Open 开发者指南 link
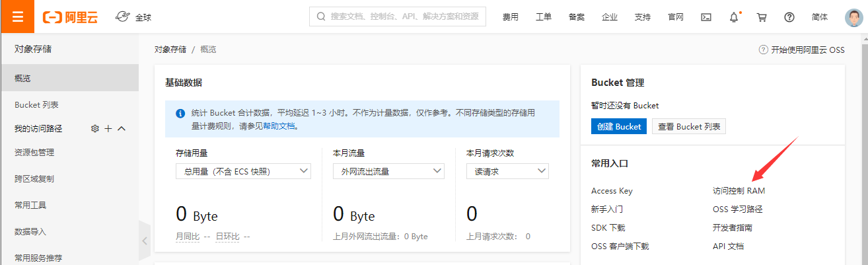 tap(733, 228)
